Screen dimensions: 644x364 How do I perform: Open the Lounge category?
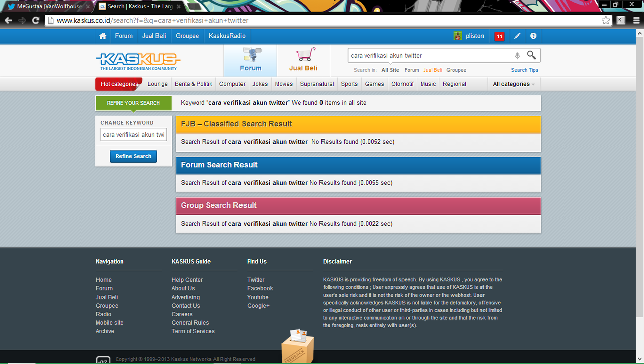(x=157, y=84)
